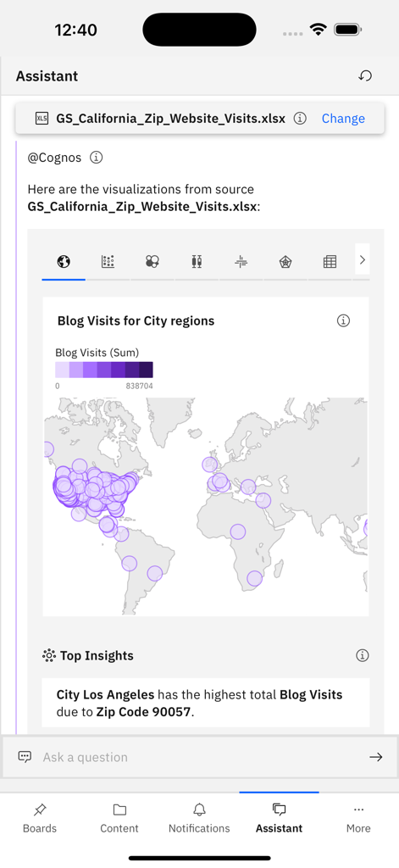Show more visualization tabs with the right chevron
The image size is (399, 868).
[363, 259]
